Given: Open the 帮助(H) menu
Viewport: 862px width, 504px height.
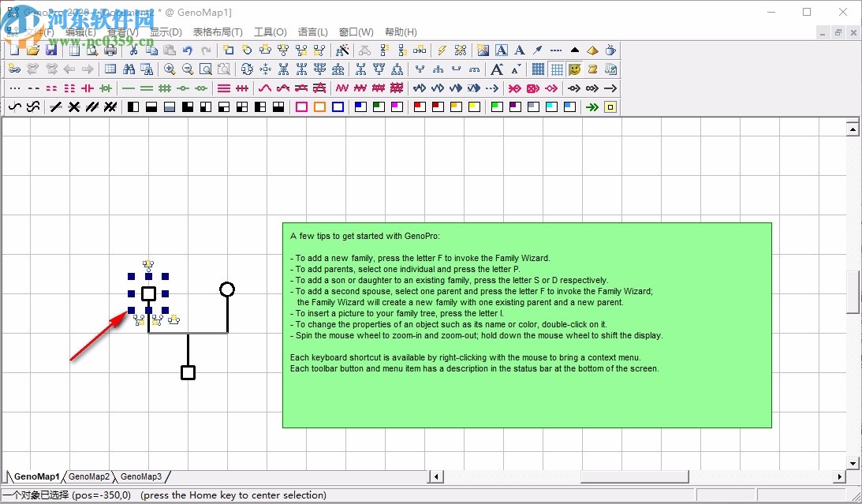Looking at the screenshot, I should tap(401, 32).
